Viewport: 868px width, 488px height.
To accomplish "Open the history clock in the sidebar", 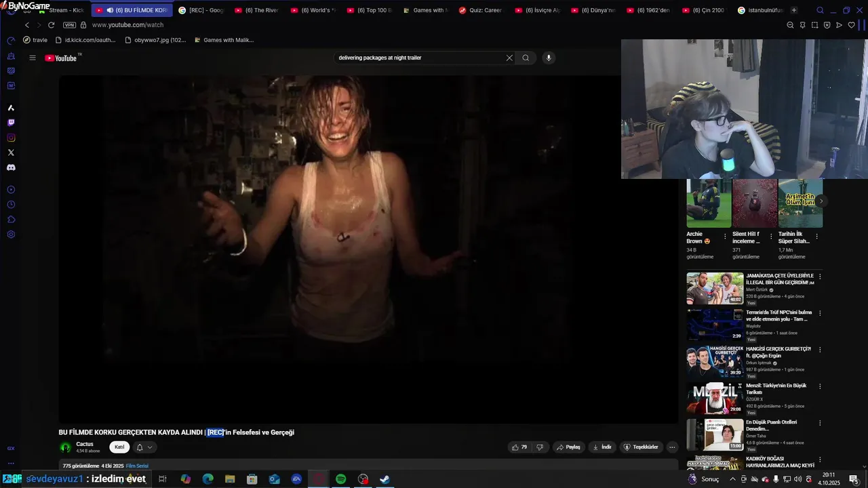I will coord(11,205).
